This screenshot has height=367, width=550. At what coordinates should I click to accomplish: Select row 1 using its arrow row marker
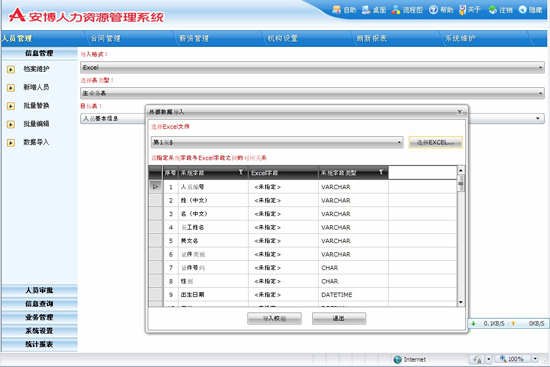(x=156, y=187)
